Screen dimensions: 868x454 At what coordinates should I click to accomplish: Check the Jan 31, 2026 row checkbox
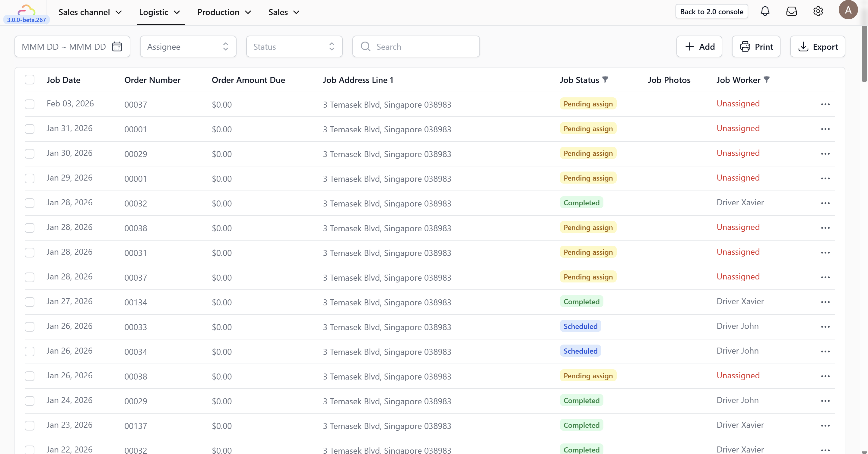pyautogui.click(x=30, y=129)
